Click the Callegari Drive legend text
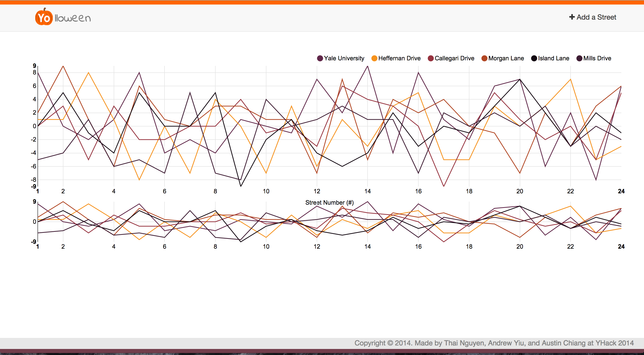 pyautogui.click(x=454, y=58)
